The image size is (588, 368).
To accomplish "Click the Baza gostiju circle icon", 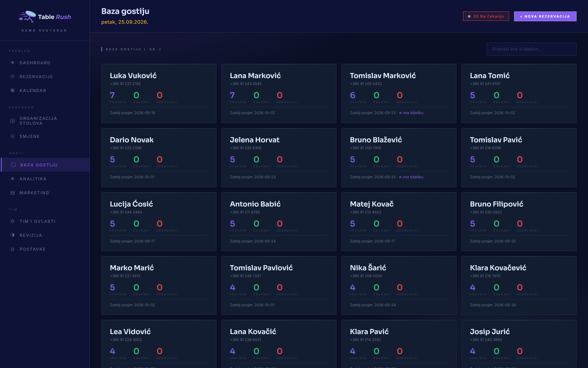I will pos(13,165).
